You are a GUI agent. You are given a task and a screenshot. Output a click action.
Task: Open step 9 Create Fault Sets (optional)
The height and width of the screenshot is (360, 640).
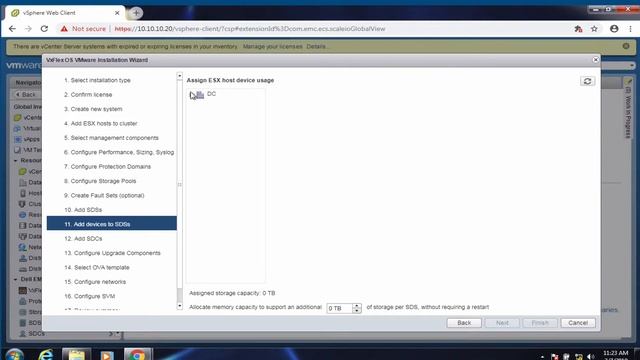click(x=104, y=196)
